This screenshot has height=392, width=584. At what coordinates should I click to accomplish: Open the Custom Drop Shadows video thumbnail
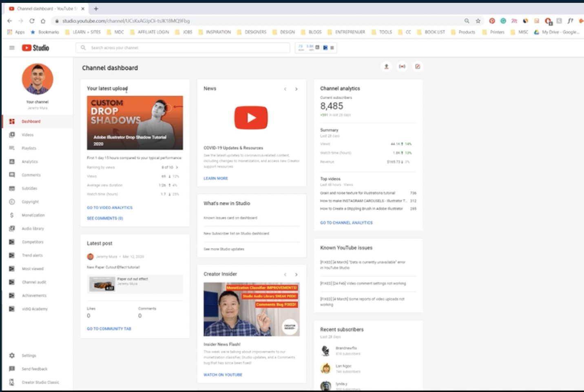135,122
